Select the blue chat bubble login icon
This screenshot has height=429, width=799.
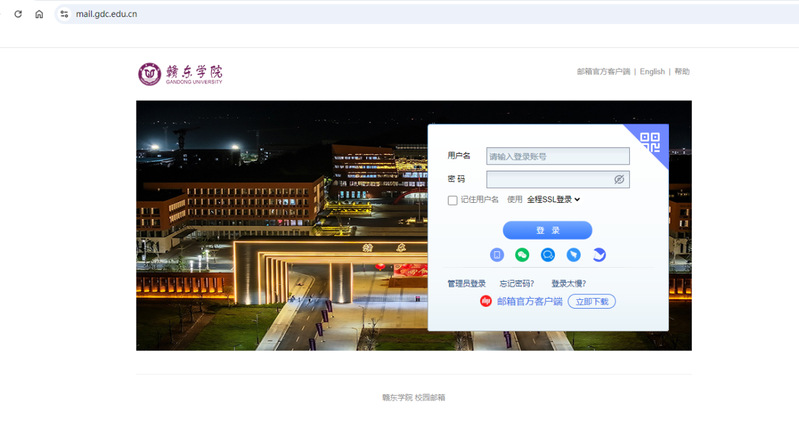point(548,255)
